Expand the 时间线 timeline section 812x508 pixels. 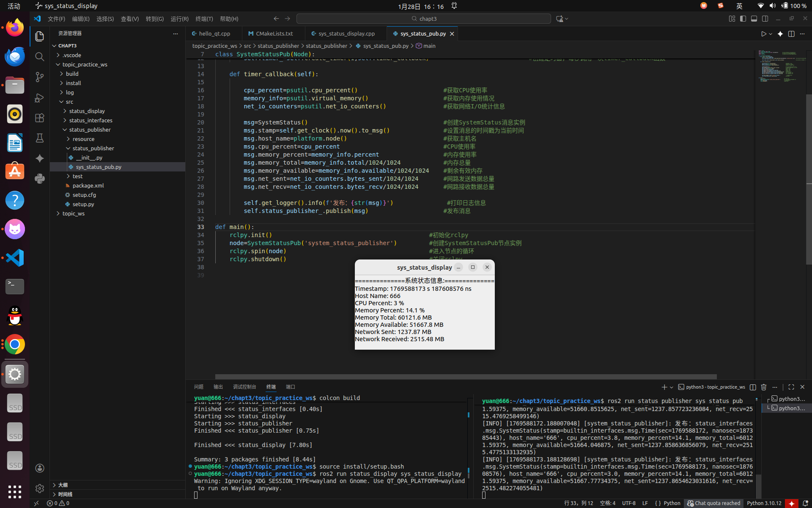[x=118, y=494]
